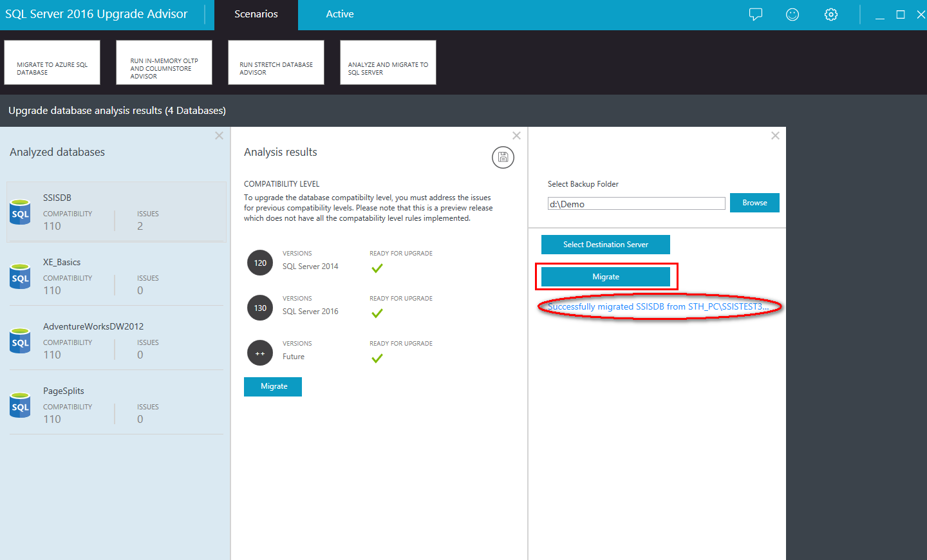Click SSISDB compatibility value 110
The height and width of the screenshot is (560, 927).
point(52,226)
